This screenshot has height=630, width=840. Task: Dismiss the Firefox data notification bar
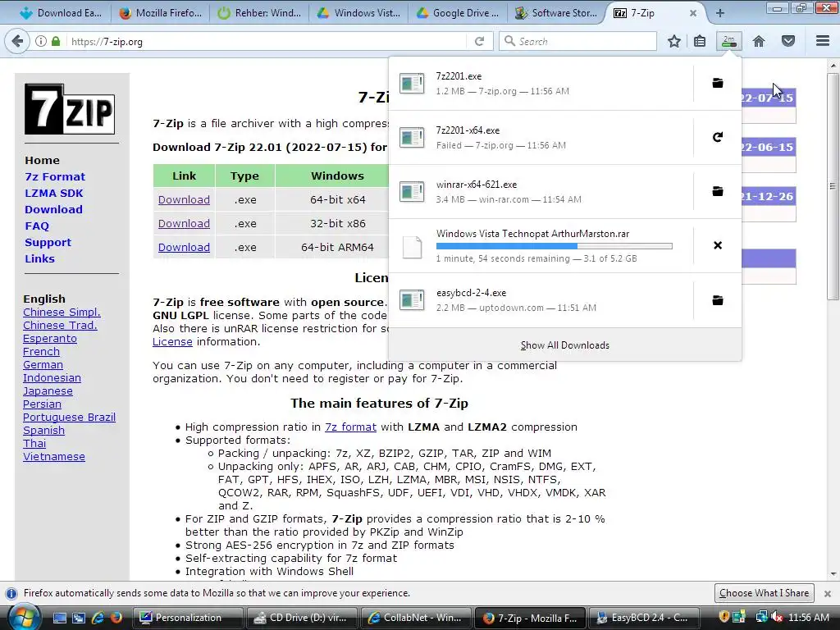tap(827, 594)
